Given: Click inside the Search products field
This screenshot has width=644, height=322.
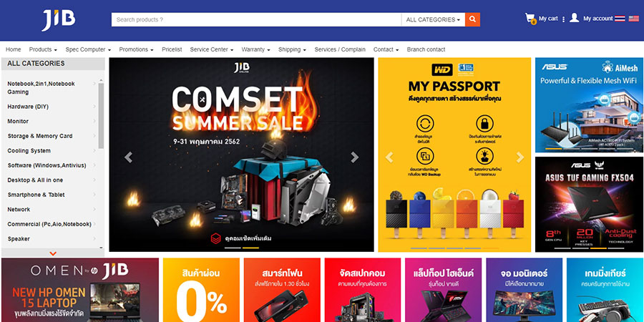Looking at the screenshot, I should point(256,19).
